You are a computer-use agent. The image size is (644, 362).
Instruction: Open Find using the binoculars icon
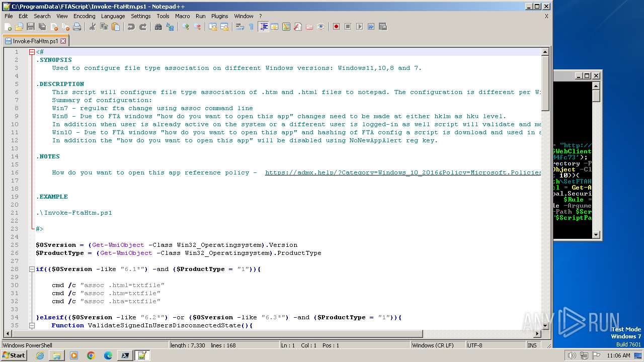(x=158, y=27)
